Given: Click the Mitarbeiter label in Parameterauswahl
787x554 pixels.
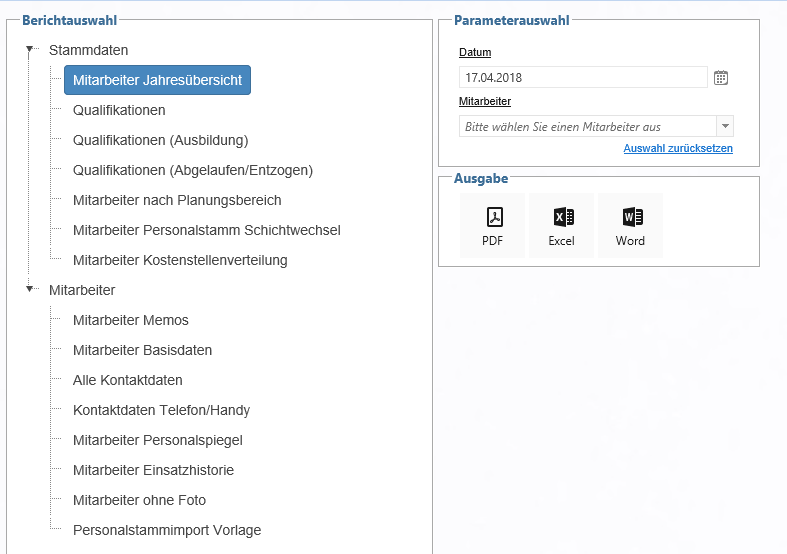Looking at the screenshot, I should [485, 101].
